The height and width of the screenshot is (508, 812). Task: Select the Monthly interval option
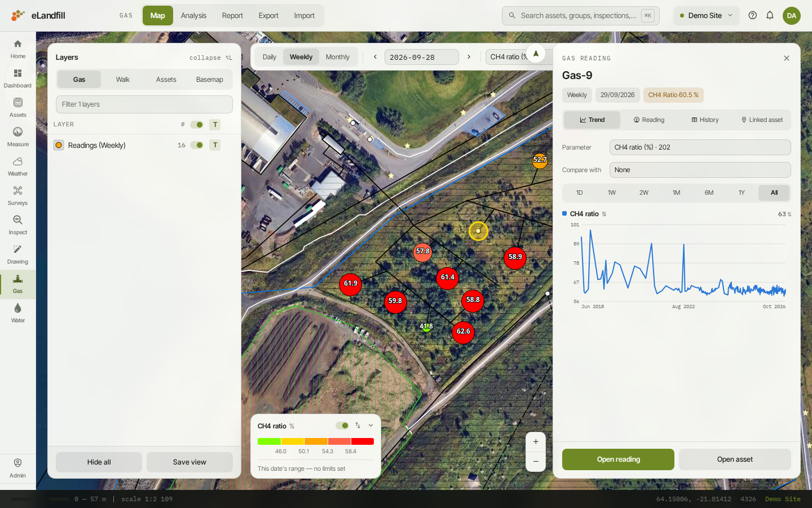coord(338,57)
